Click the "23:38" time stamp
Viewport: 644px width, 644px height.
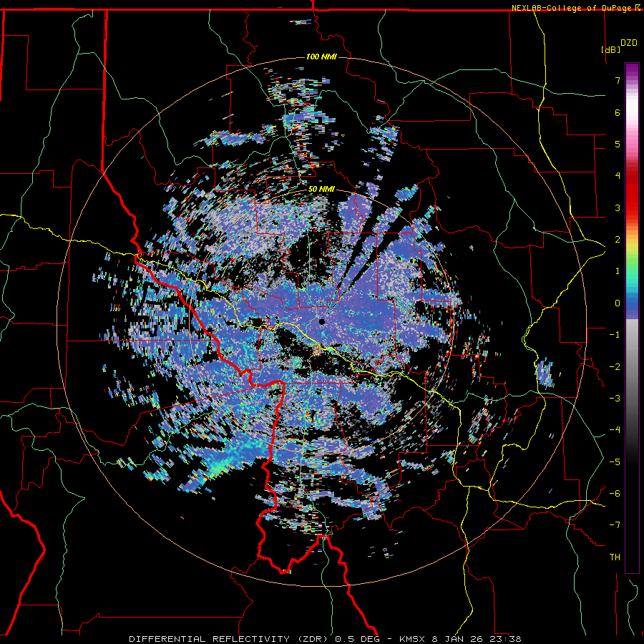click(506, 639)
